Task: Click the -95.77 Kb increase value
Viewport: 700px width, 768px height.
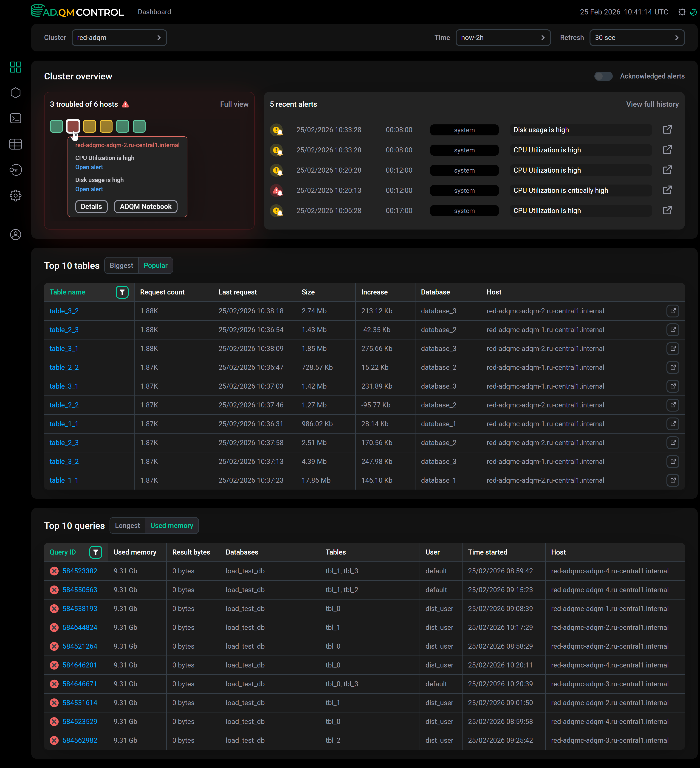Action: (x=376, y=405)
